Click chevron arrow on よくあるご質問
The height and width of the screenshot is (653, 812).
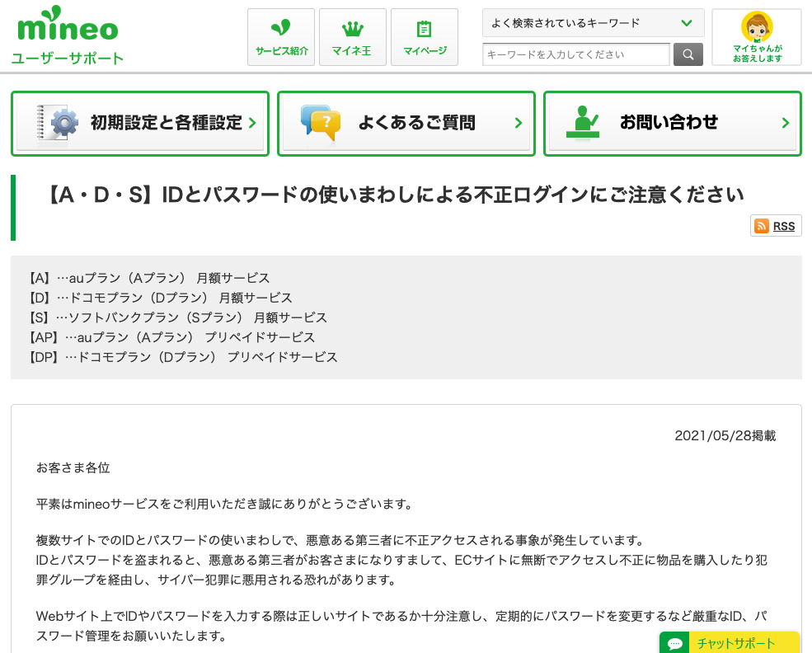519,123
